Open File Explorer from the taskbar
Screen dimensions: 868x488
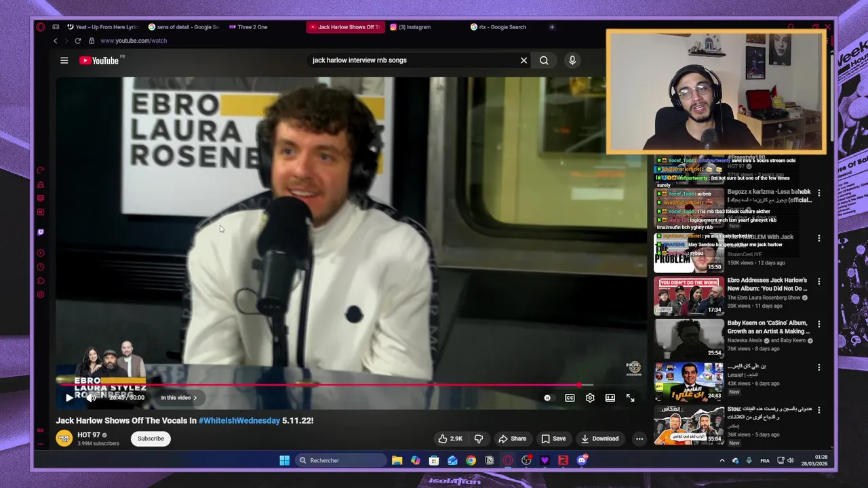[x=397, y=460]
